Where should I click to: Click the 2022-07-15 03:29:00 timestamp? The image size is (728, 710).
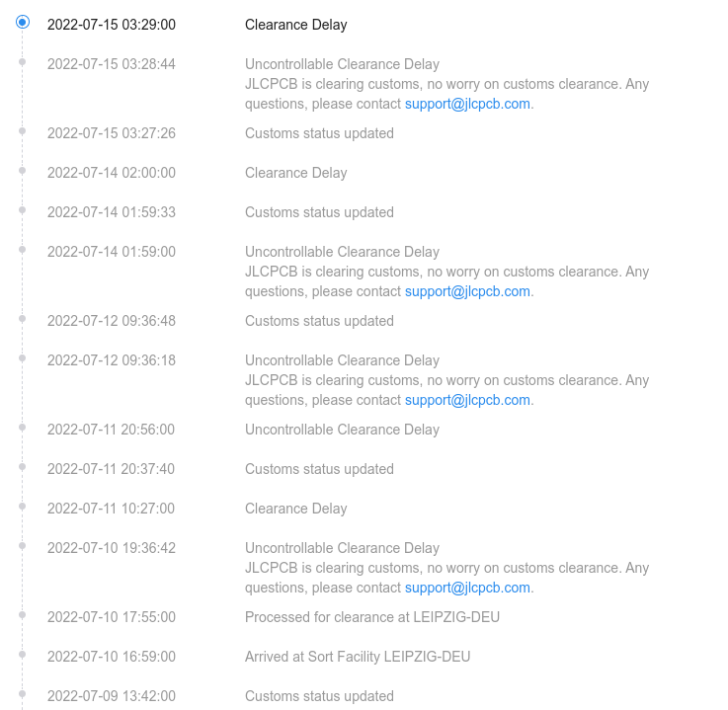[x=111, y=25]
